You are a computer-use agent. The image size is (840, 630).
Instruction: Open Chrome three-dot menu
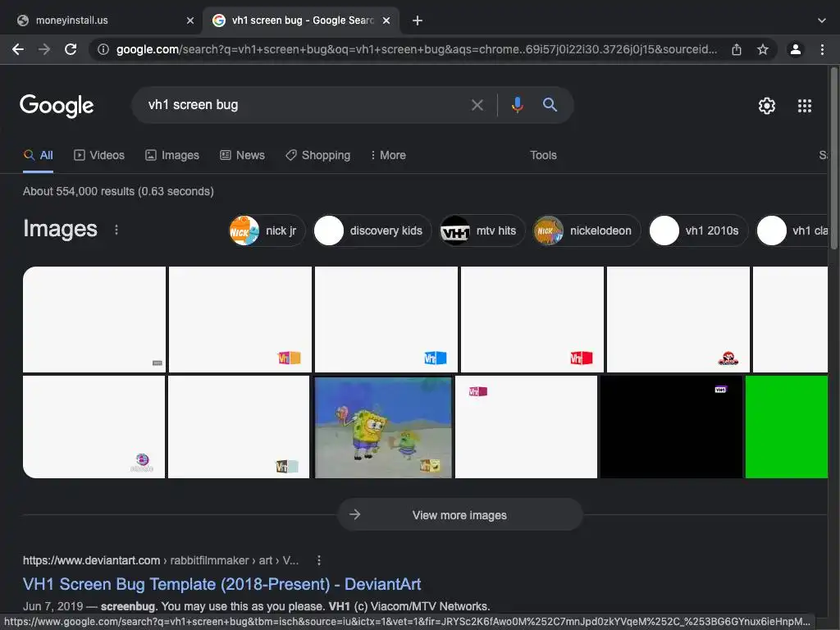point(822,50)
